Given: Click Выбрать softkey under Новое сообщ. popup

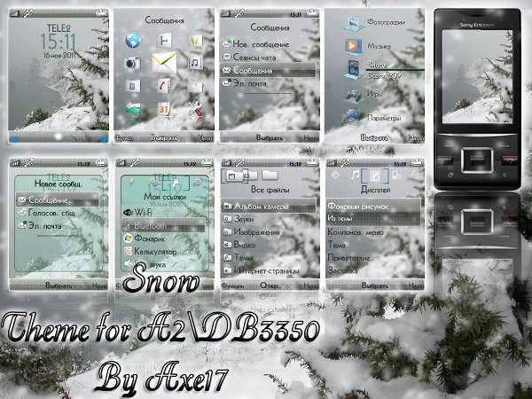Looking at the screenshot, I should click(59, 286).
